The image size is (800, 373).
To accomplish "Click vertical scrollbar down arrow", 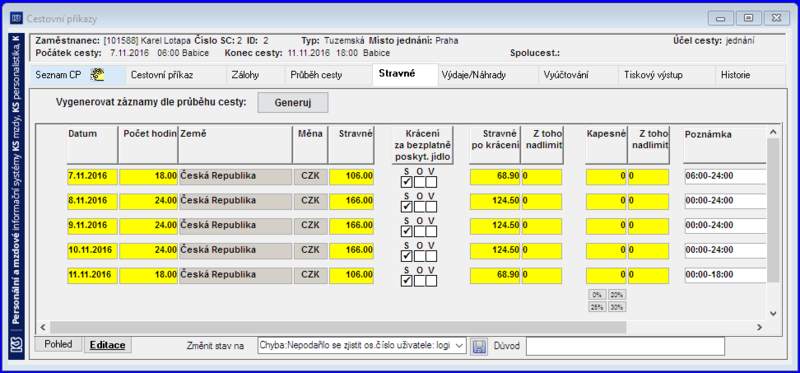I will point(773,313).
